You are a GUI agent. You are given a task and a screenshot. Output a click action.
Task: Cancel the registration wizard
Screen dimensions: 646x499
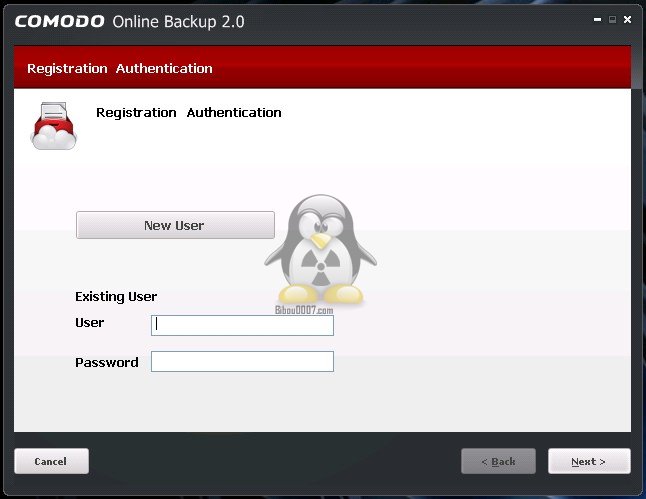(51, 461)
